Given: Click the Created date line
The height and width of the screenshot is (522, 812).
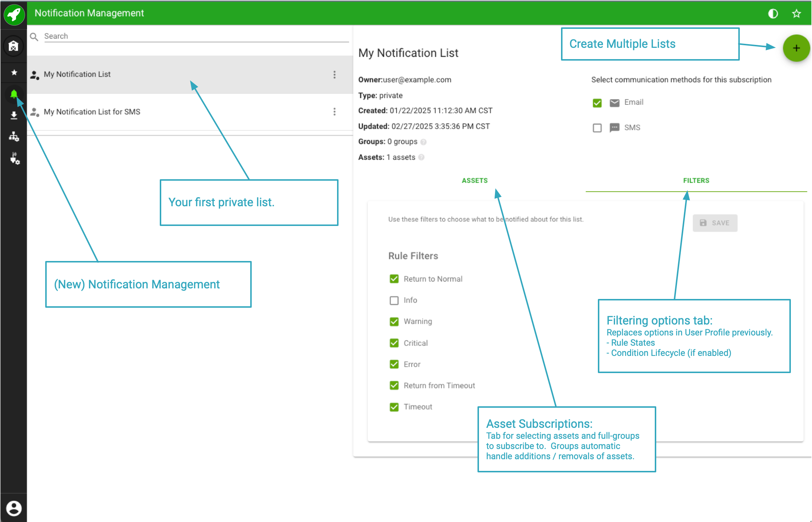Looking at the screenshot, I should pyautogui.click(x=425, y=111).
